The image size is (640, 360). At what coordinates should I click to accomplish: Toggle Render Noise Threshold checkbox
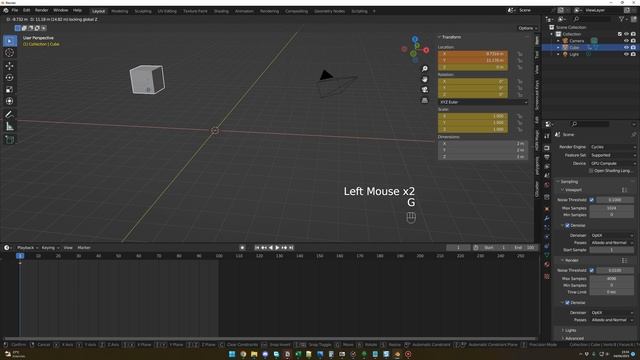pos(592,270)
